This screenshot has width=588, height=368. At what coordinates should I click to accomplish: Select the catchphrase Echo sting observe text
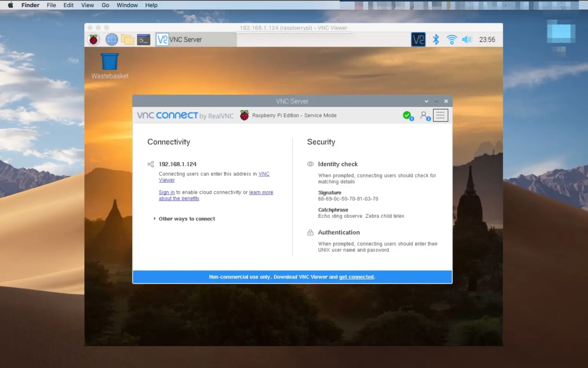(361, 216)
